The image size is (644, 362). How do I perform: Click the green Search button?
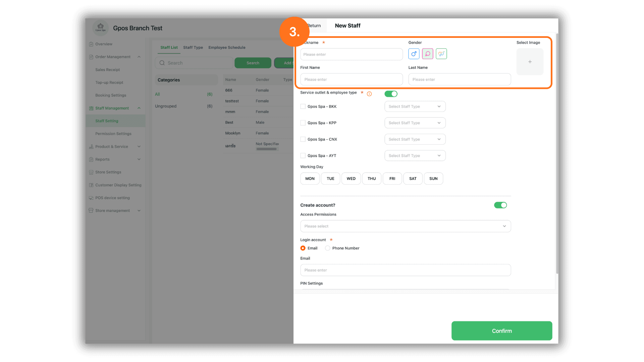[253, 63]
